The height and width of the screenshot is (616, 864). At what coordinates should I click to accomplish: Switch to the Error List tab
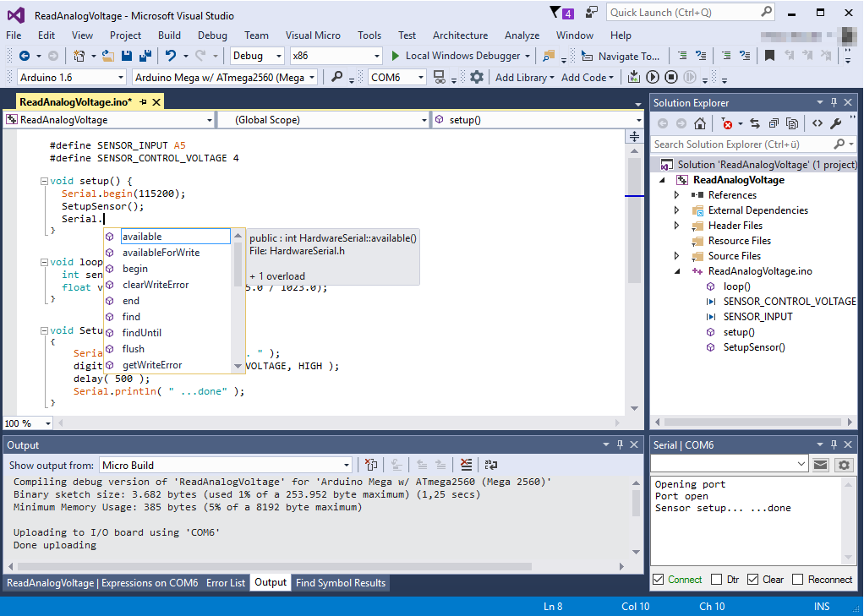point(226,582)
